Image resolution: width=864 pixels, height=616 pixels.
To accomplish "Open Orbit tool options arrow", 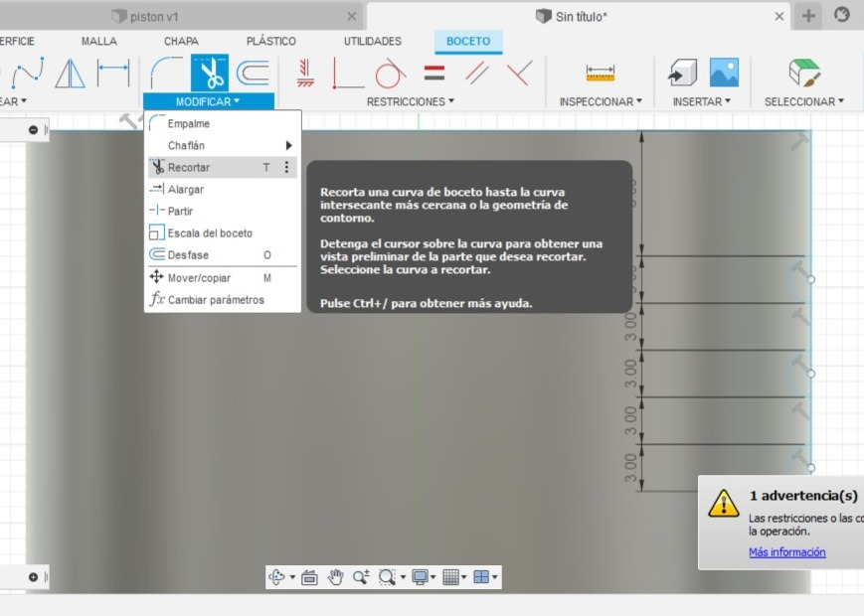I will point(292,577).
